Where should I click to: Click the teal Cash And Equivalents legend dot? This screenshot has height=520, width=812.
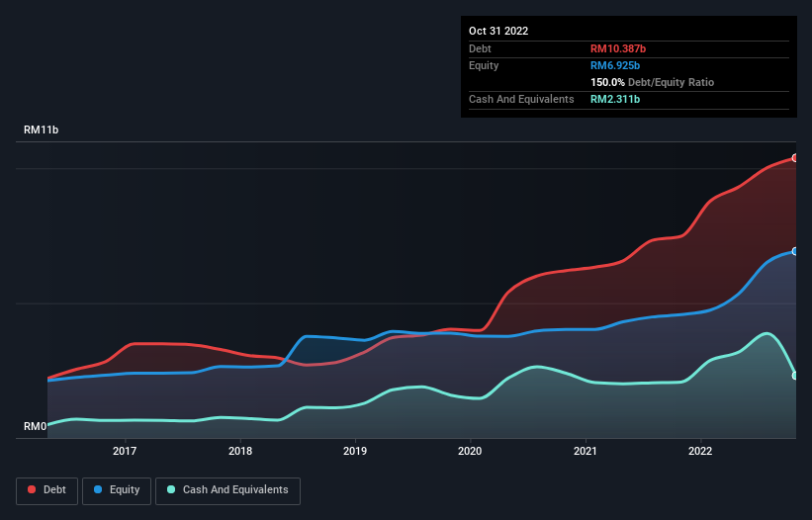pyautogui.click(x=171, y=489)
